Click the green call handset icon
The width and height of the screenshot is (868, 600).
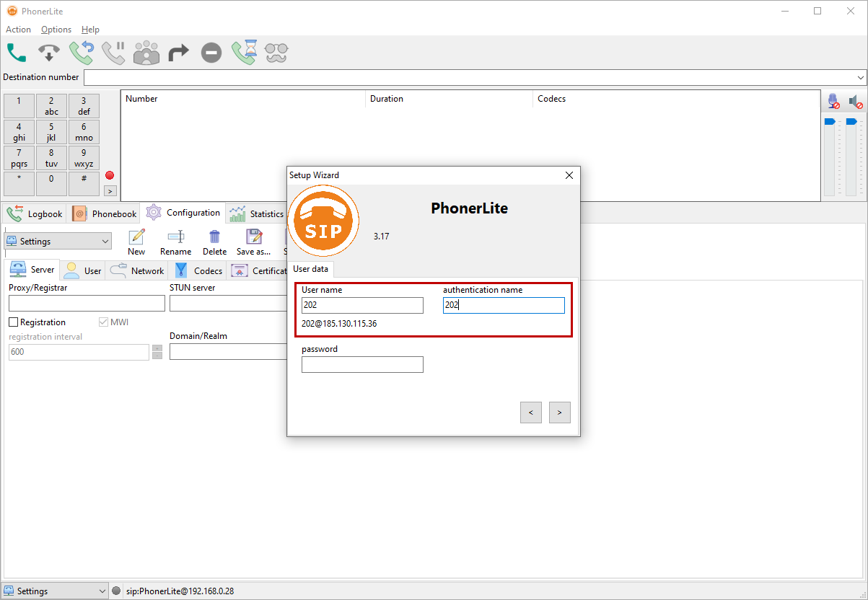17,53
